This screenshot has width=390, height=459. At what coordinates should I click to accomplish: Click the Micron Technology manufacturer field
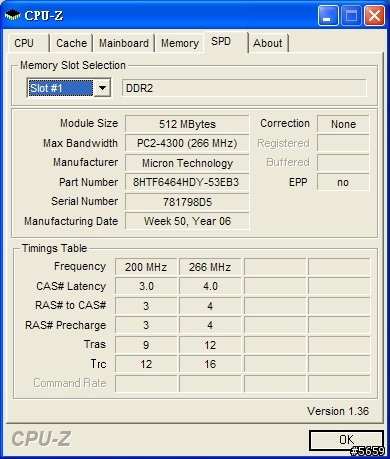click(x=187, y=163)
